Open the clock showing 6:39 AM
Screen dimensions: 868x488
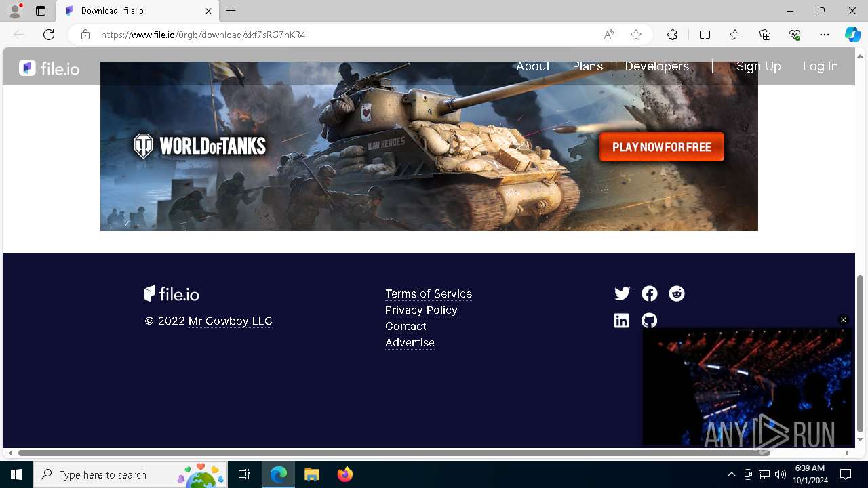(x=811, y=474)
